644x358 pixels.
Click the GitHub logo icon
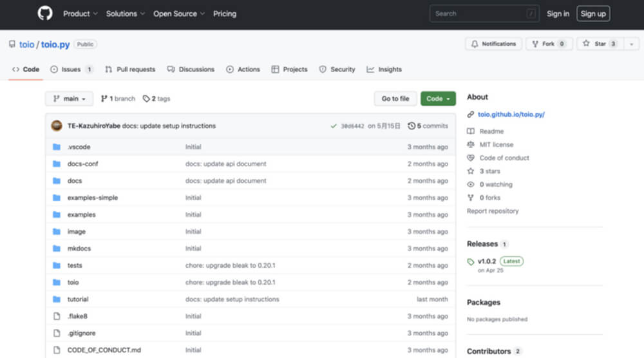(x=45, y=14)
